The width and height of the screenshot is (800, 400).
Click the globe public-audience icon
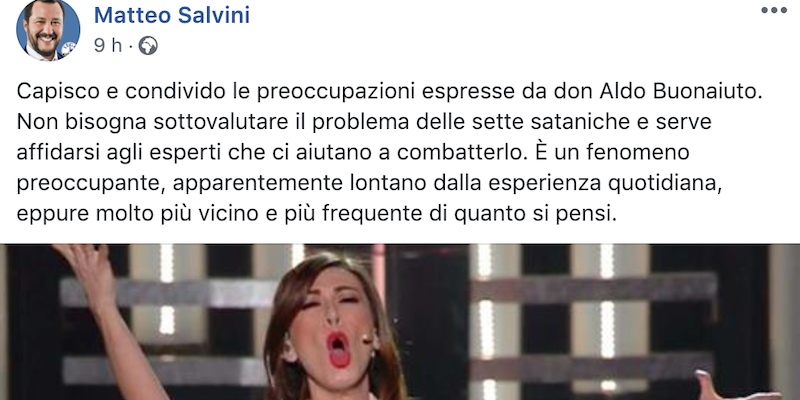tap(148, 46)
